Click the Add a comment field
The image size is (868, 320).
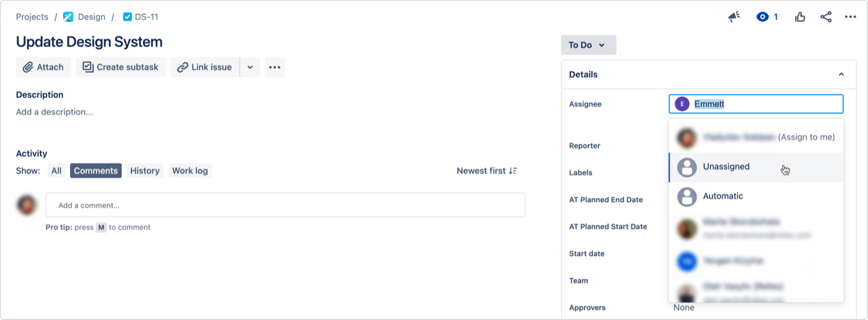tap(285, 205)
